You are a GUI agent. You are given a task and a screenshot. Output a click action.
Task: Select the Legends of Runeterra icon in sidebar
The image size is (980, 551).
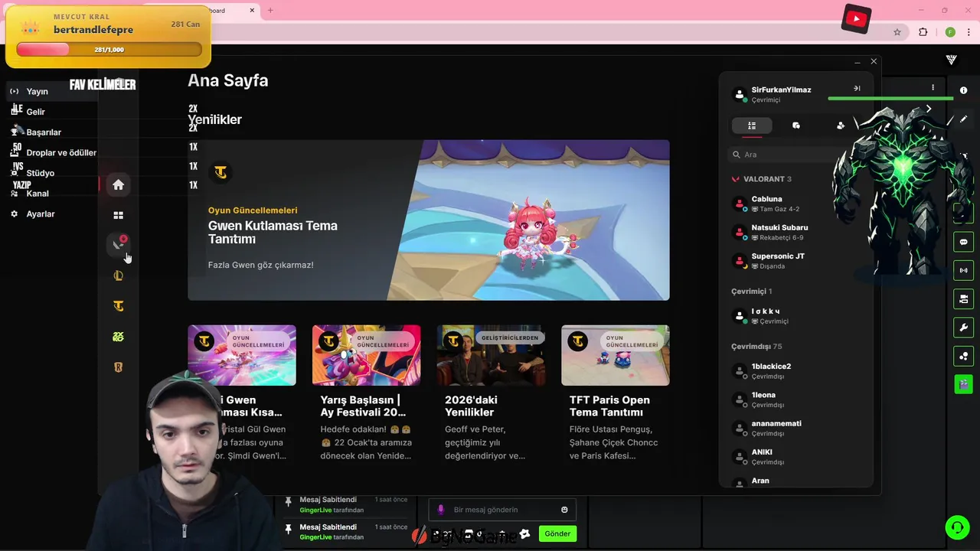(x=118, y=367)
